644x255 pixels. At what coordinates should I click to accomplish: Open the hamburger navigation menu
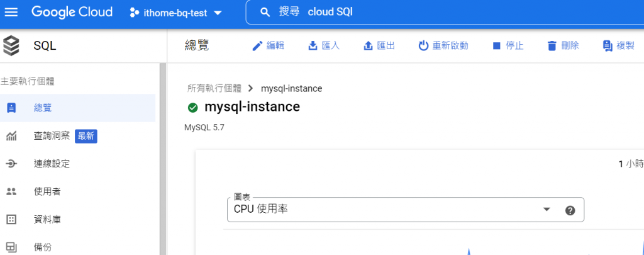pyautogui.click(x=11, y=12)
